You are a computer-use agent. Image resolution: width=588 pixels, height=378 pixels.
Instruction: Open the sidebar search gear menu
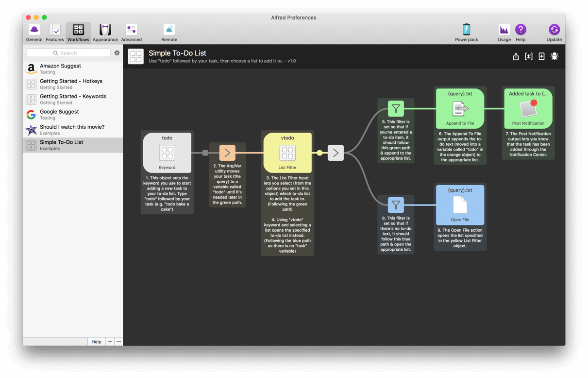coord(117,53)
